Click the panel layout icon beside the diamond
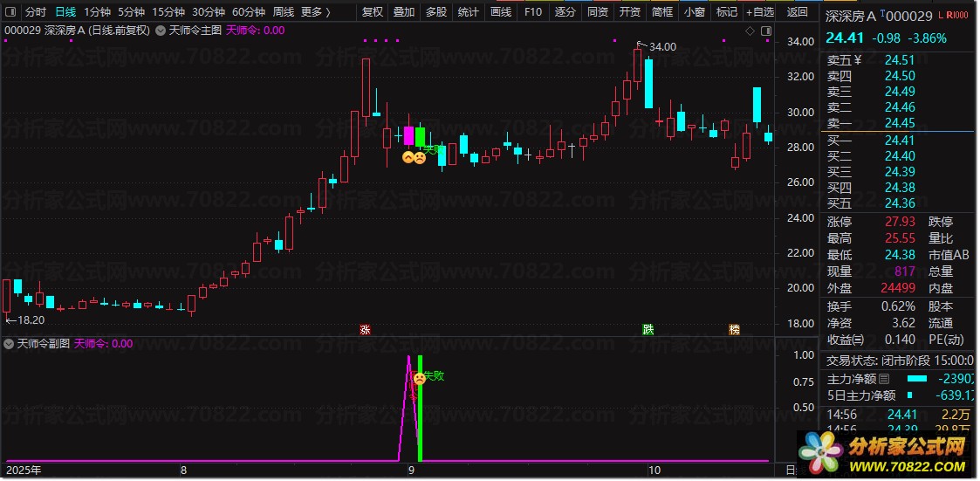The height and width of the screenshot is (481, 980). (766, 31)
